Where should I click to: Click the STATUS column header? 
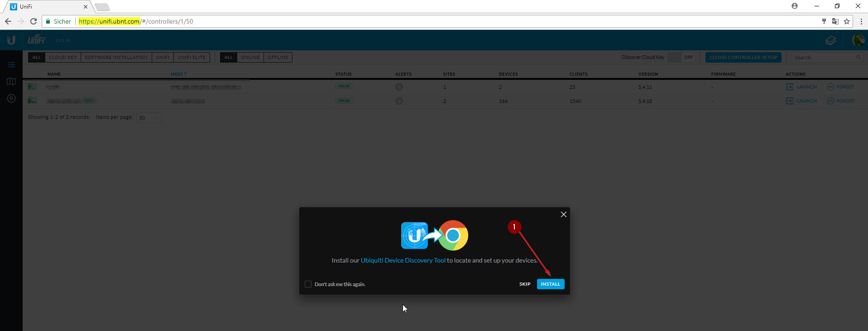coord(343,74)
